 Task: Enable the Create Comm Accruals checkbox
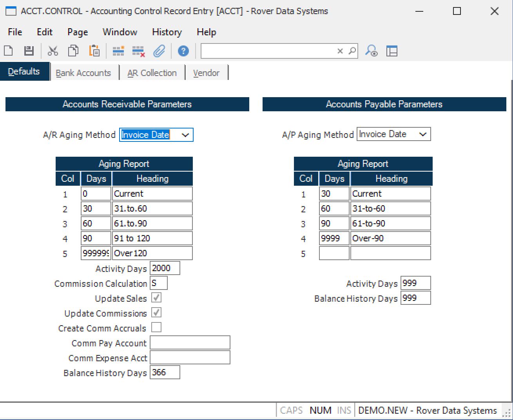point(156,328)
